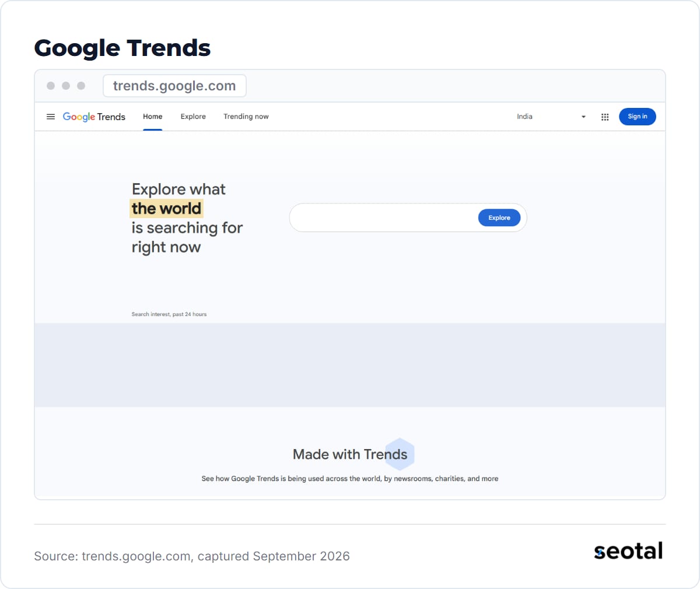
Task: Open the hamburger main menu
Action: (51, 117)
